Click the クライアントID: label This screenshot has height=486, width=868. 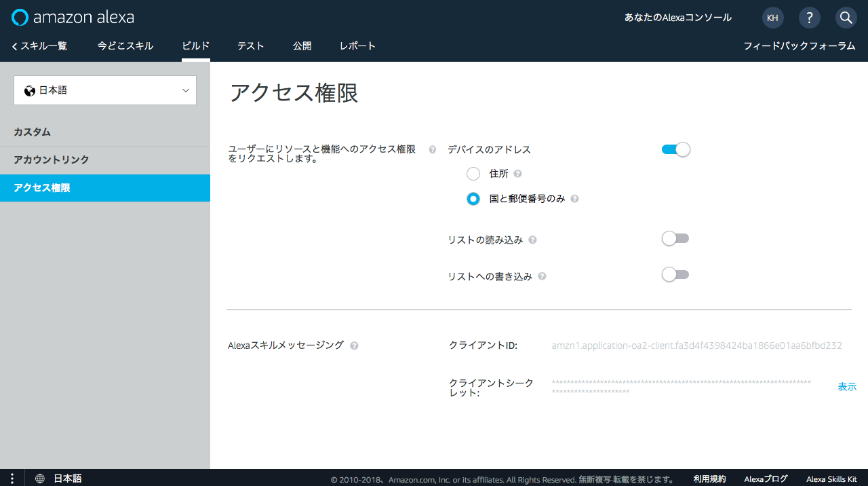484,345
